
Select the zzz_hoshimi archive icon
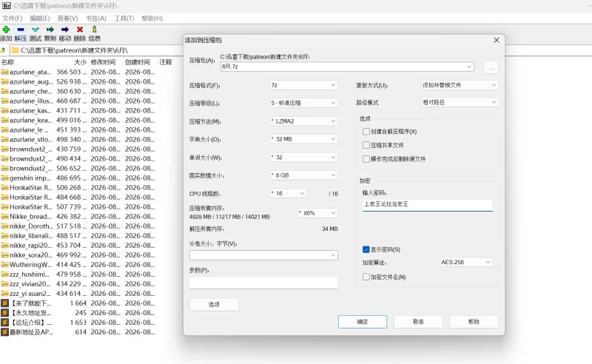coord(4,274)
